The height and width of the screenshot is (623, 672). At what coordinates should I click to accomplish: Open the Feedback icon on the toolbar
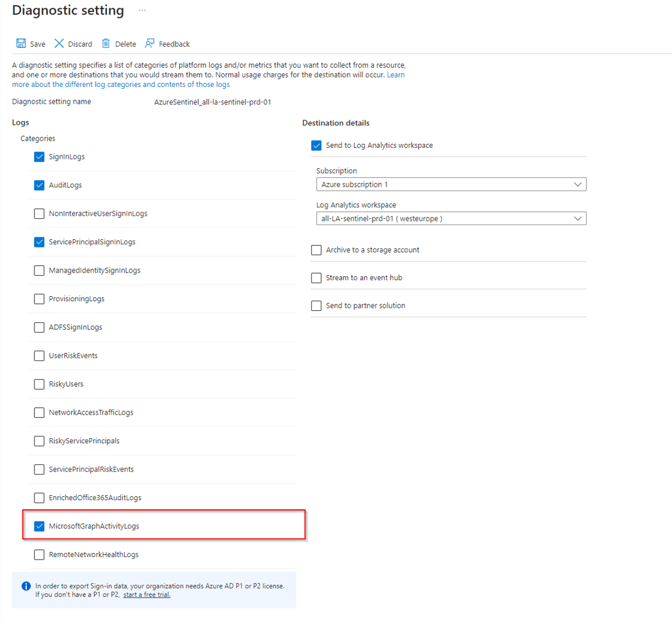pyautogui.click(x=148, y=43)
